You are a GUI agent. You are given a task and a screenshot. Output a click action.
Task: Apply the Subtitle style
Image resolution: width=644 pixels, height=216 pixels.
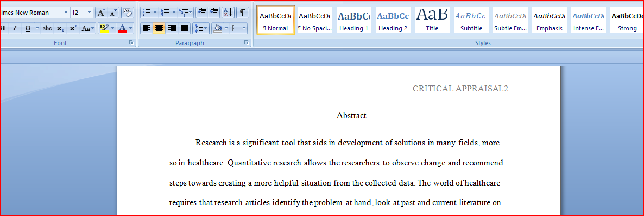471,20
